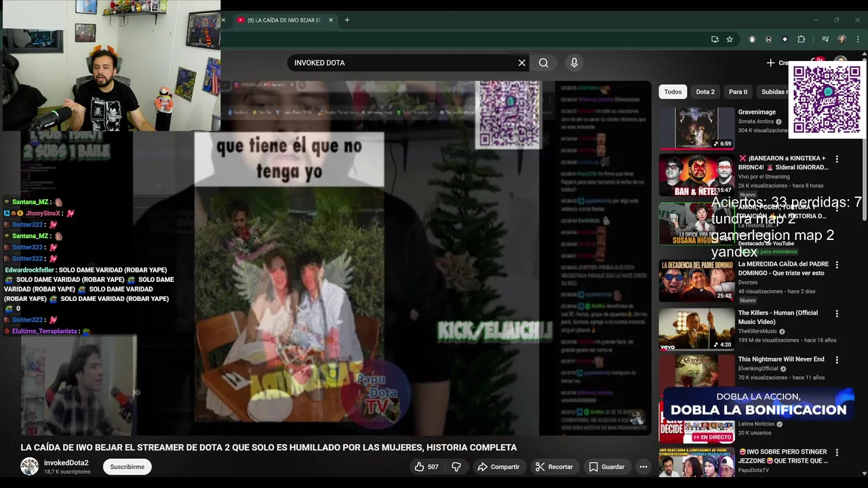Open a new browser tab

347,20
